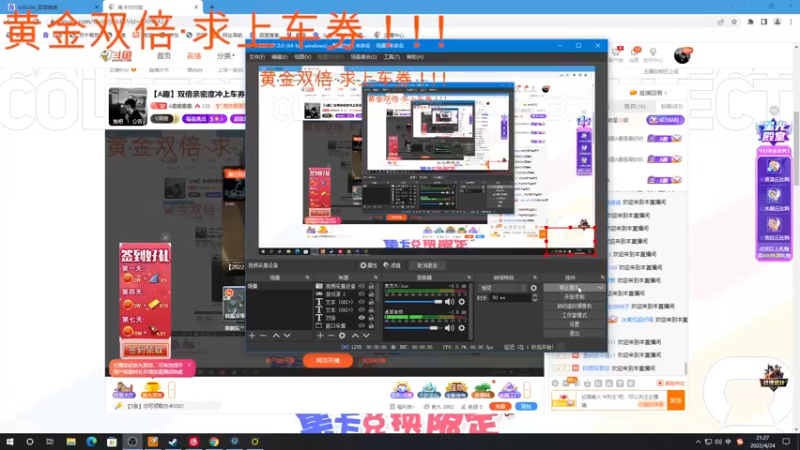
Task: Pop out the scenes dock panel
Action: coord(307,278)
